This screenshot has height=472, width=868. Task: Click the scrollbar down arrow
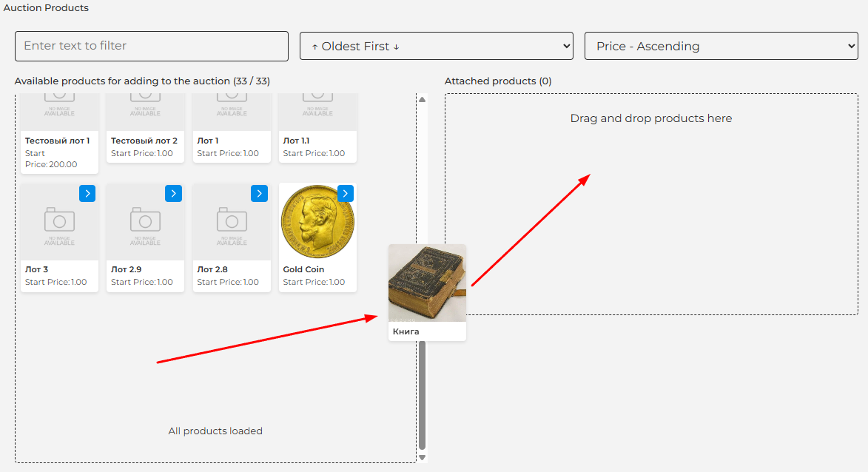(423, 457)
